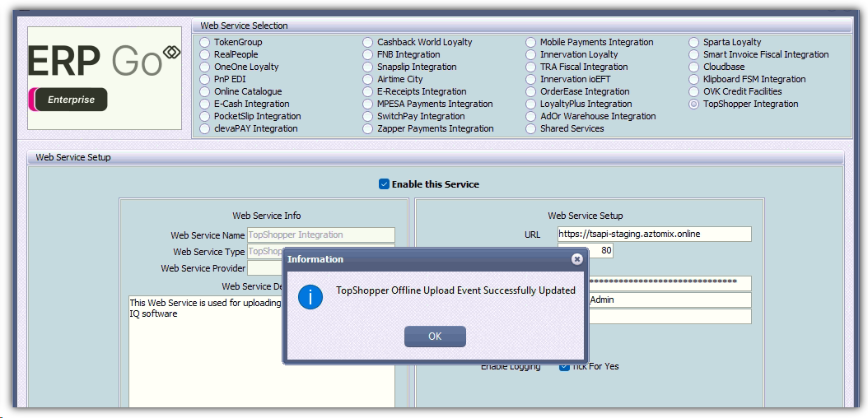Screen dimensions: 868x418
Task: Select the TokenGroup radio button
Action: coord(204,43)
